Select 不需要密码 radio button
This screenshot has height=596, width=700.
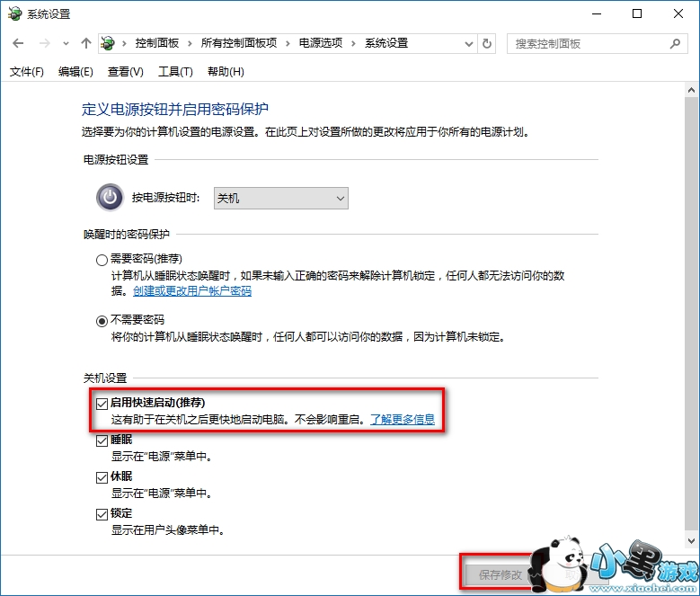pos(102,321)
